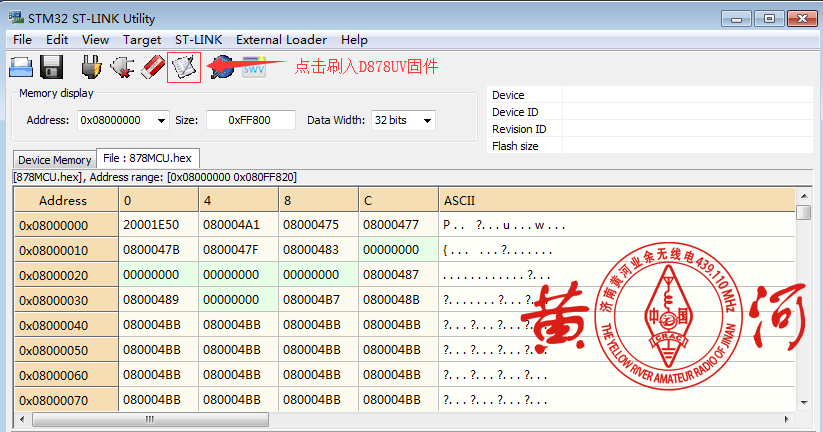This screenshot has height=432, width=823.
Task: Click address row 0x08000070
Action: pos(66,400)
